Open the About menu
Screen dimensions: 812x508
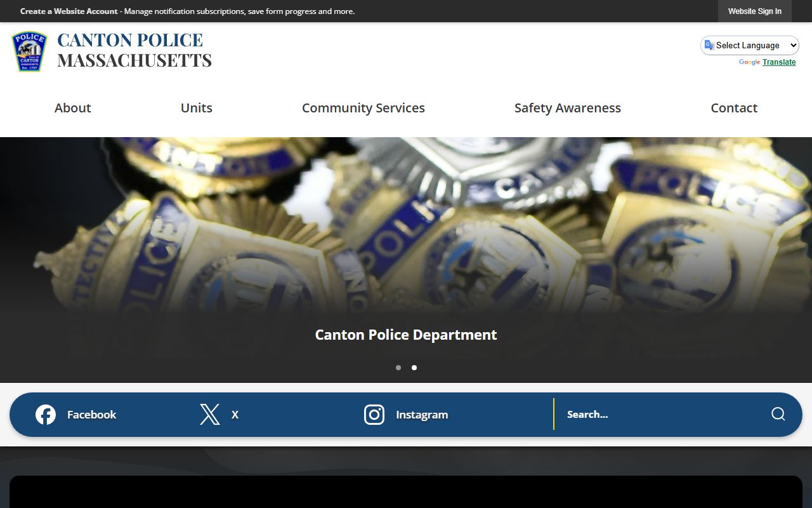(x=73, y=108)
